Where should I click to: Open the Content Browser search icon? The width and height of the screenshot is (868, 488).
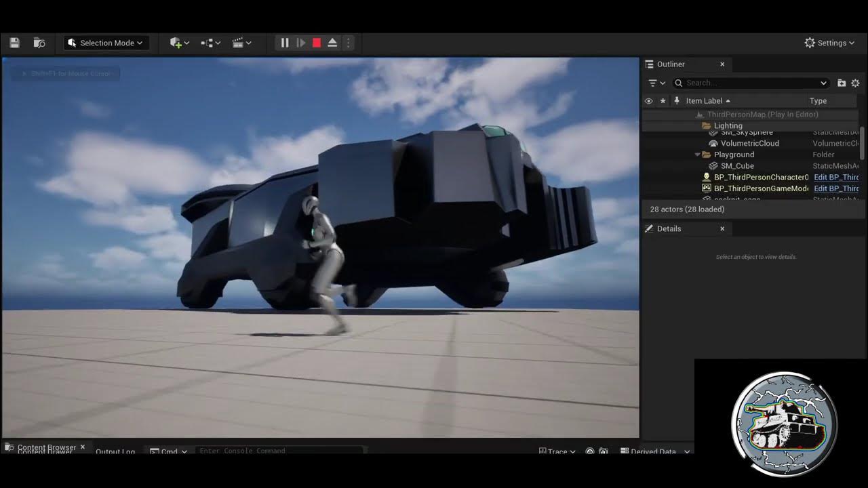[x=9, y=447]
